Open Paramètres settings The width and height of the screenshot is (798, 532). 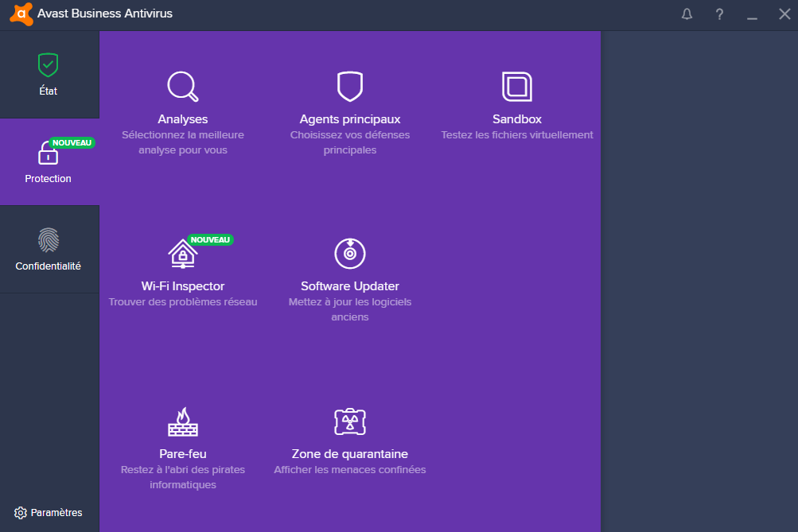(49, 513)
